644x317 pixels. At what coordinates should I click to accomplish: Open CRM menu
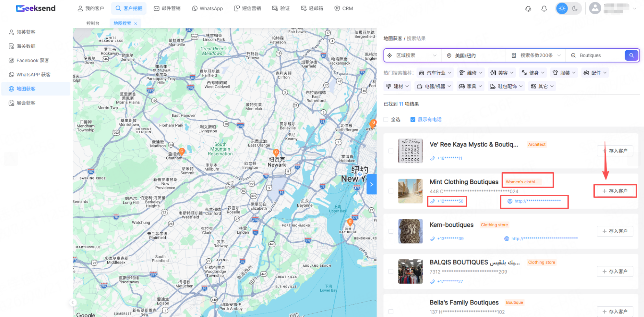point(344,8)
